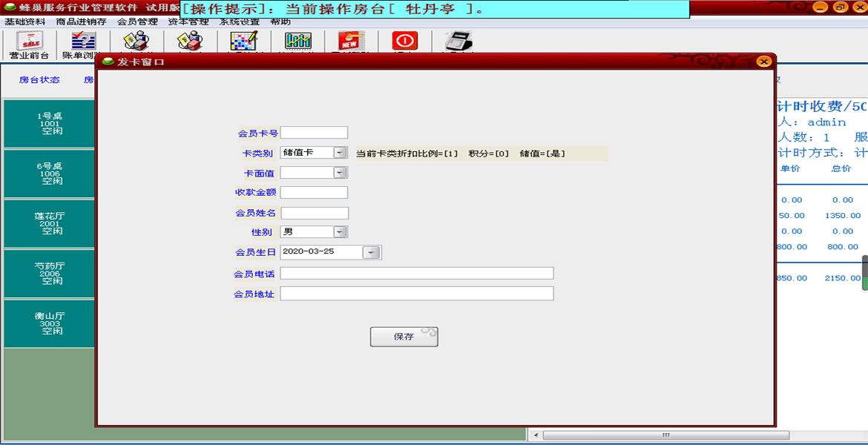Restore down the main application window
This screenshot has width=868, height=445.
pyautogui.click(x=840, y=7)
